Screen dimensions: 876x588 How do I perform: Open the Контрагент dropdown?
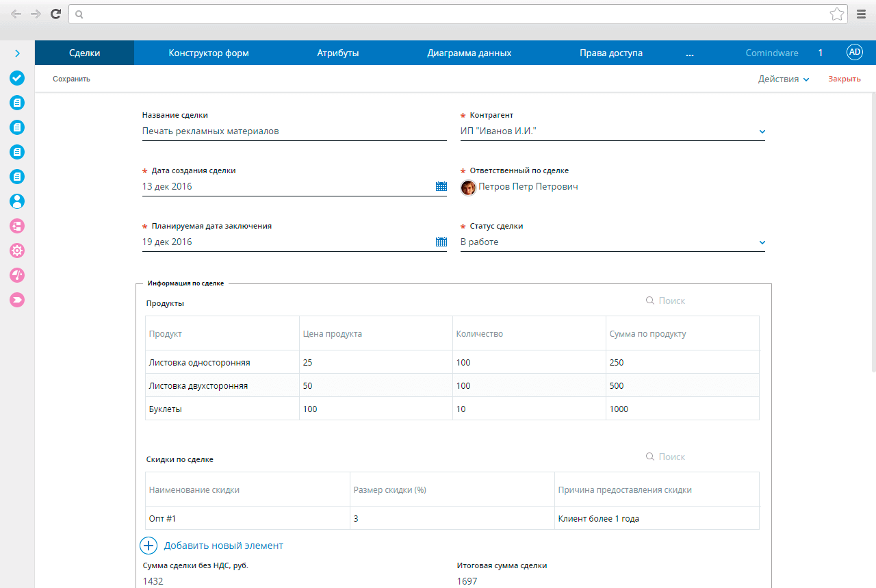pos(762,131)
